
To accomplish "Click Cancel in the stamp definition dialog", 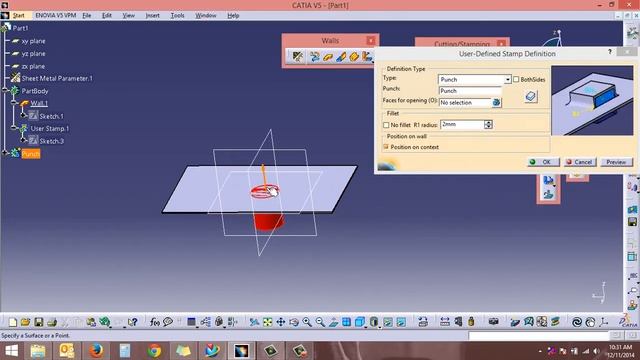I will [579, 162].
